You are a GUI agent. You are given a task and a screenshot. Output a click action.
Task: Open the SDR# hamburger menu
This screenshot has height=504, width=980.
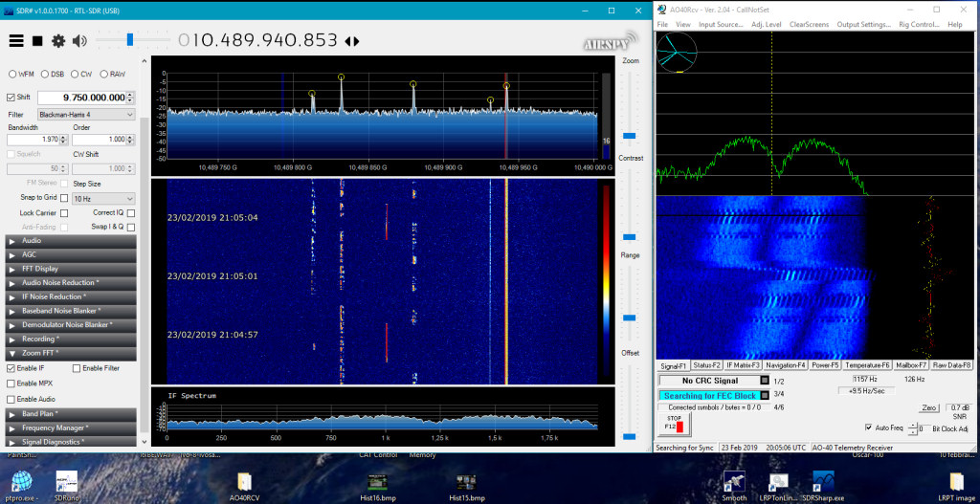(x=16, y=40)
